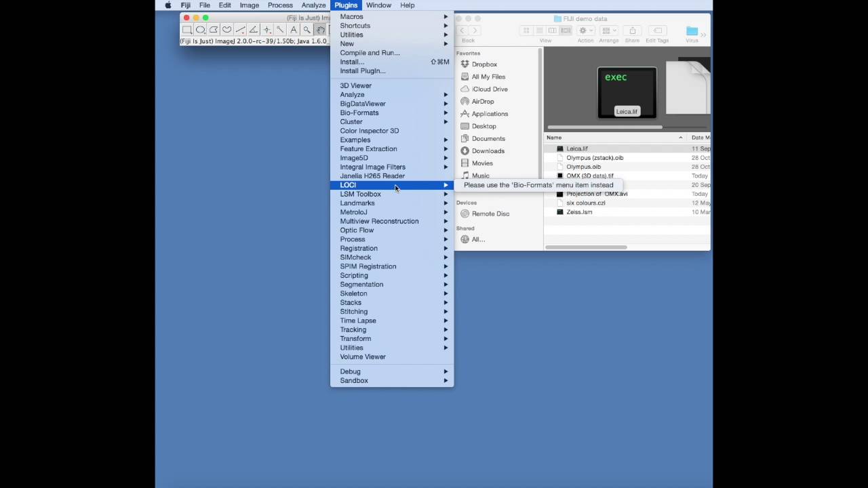Open the Analyze menu
The height and width of the screenshot is (488, 868).
click(x=313, y=5)
